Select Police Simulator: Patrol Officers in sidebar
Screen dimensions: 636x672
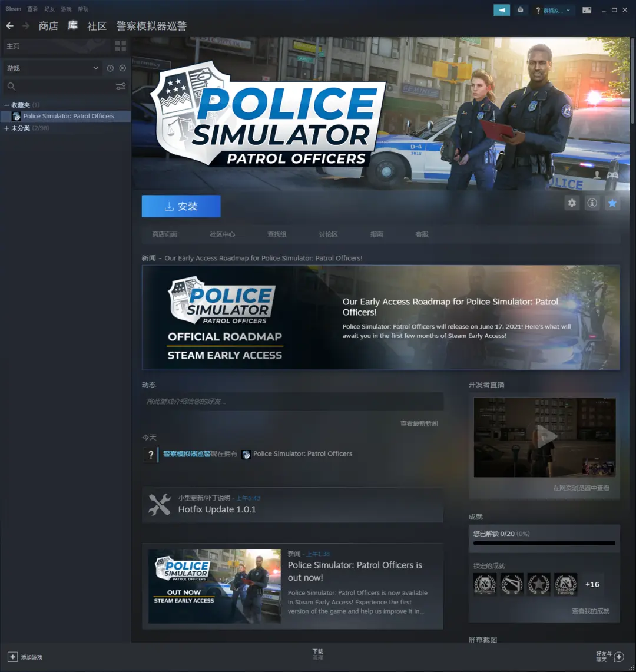65,116
